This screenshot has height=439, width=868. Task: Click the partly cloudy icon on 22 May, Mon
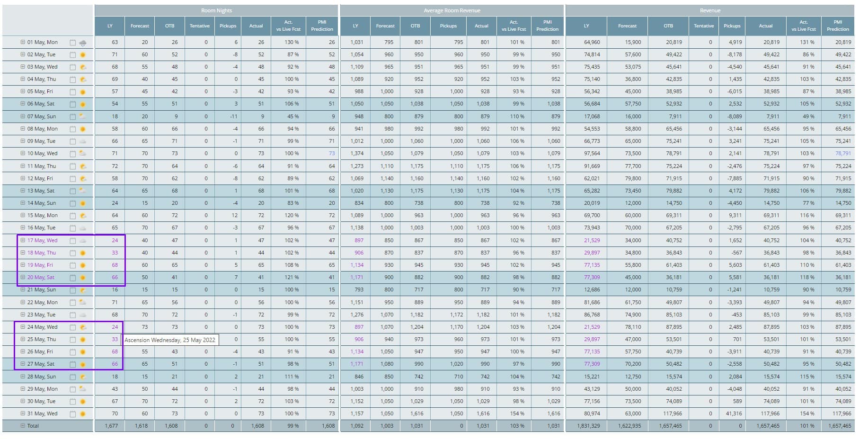pos(81,302)
